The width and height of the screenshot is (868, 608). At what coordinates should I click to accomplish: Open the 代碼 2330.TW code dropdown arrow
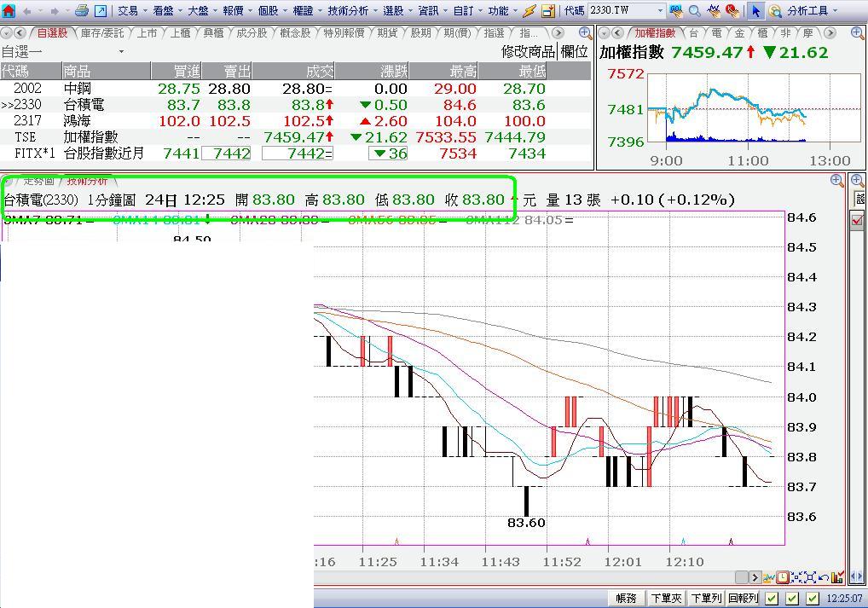660,10
